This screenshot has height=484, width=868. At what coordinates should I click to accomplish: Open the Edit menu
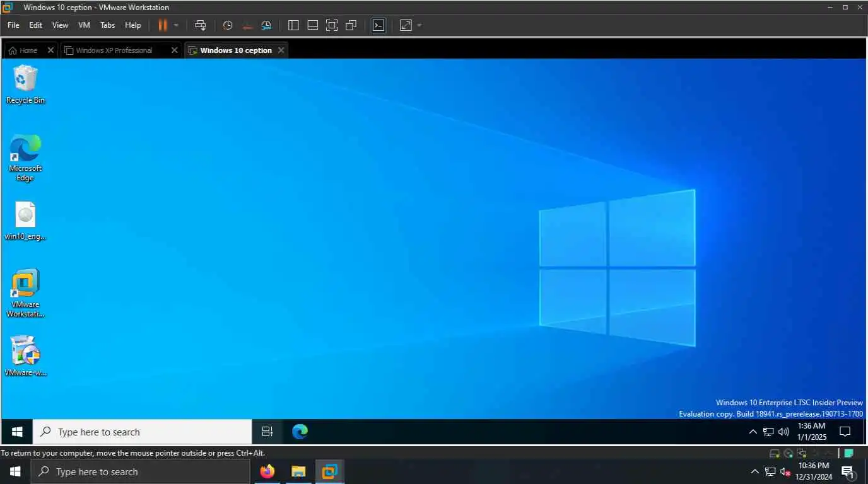coord(36,25)
